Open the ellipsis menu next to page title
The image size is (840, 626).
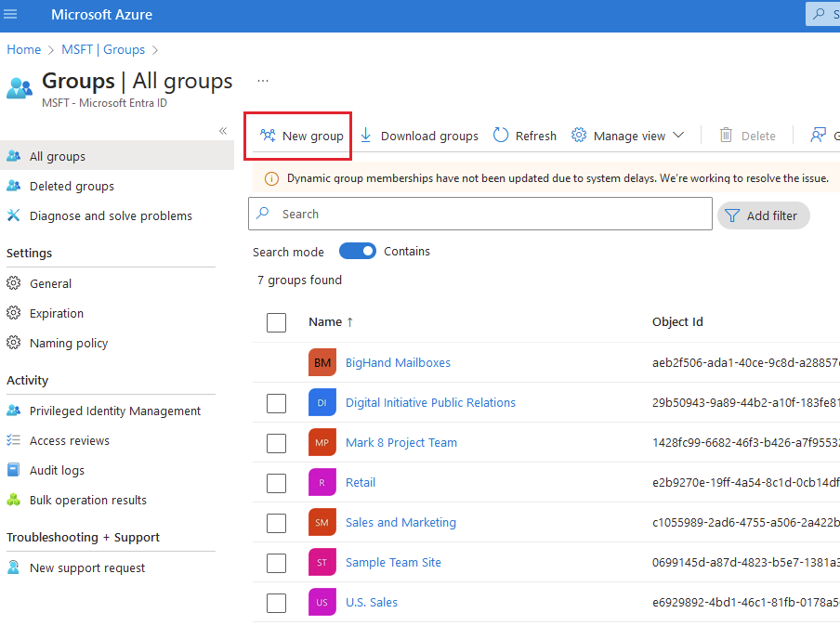263,81
